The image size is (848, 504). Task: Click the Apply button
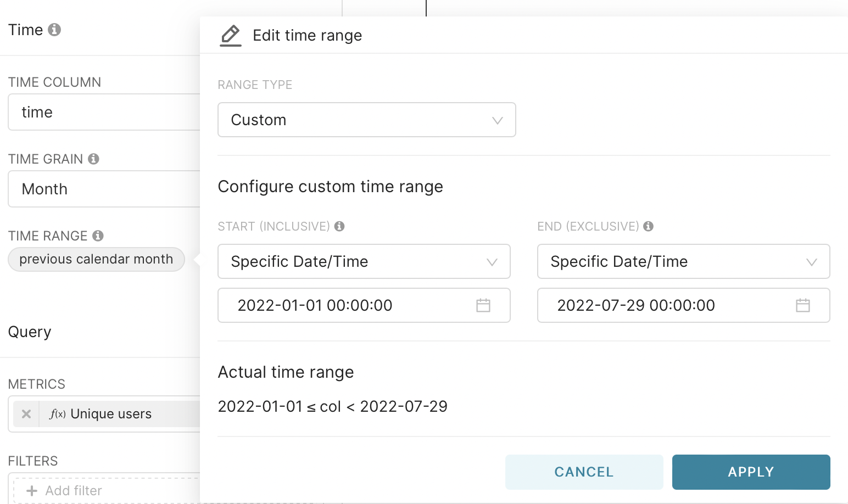tap(751, 472)
